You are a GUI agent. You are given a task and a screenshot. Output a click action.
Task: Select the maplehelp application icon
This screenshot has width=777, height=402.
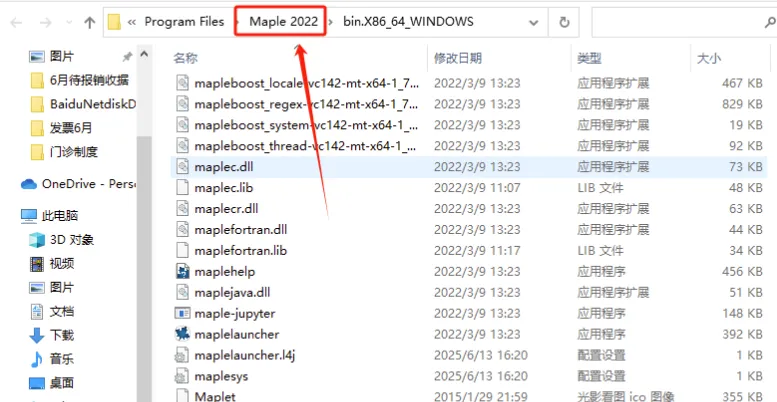[182, 271]
